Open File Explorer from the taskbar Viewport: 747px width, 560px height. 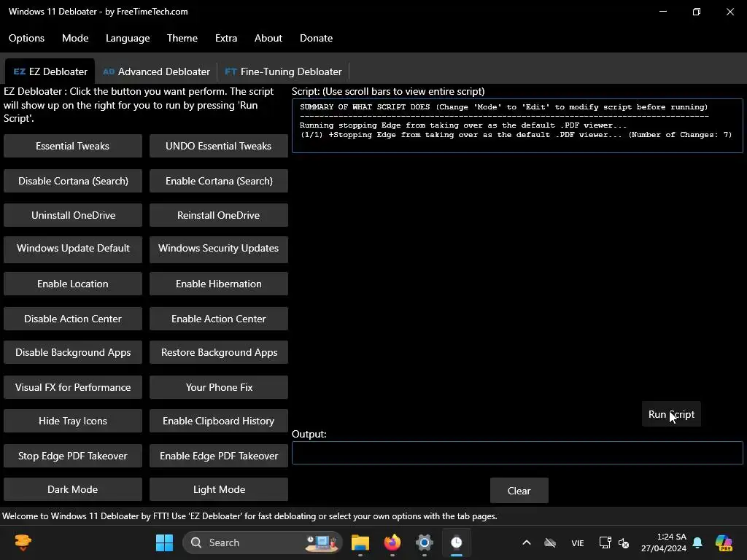(x=360, y=542)
